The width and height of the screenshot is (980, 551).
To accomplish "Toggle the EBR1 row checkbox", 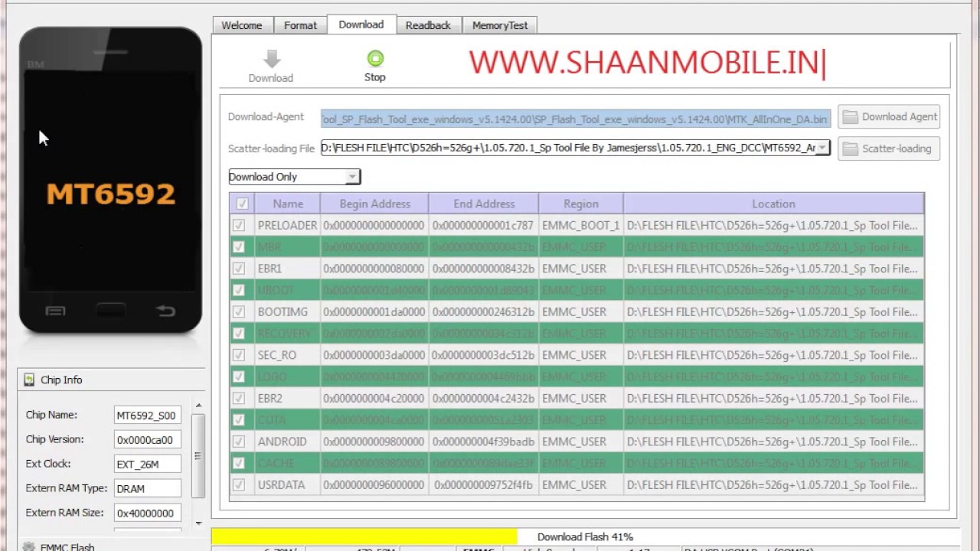I will [239, 269].
